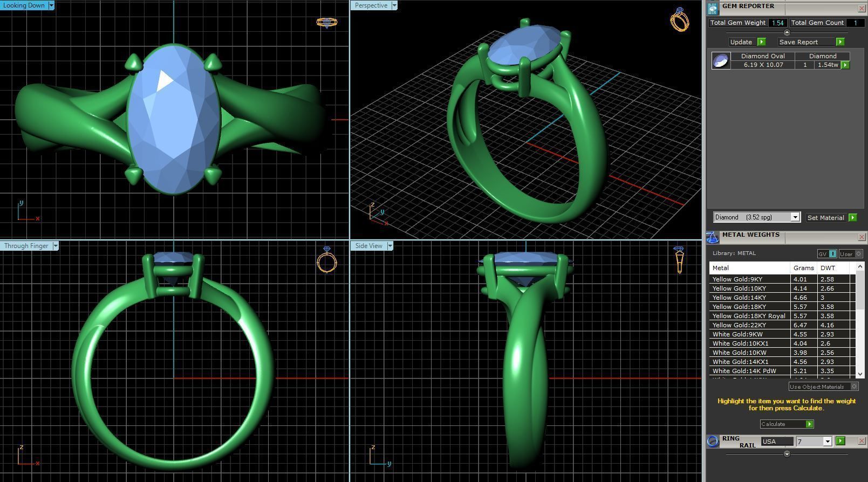The width and height of the screenshot is (868, 482).
Task: Click the Perspective viewport label
Action: pos(371,5)
